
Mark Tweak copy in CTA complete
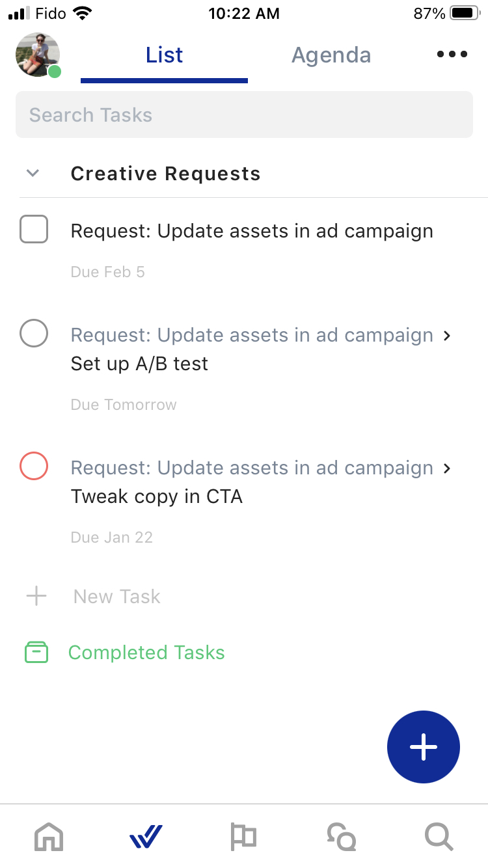click(34, 467)
